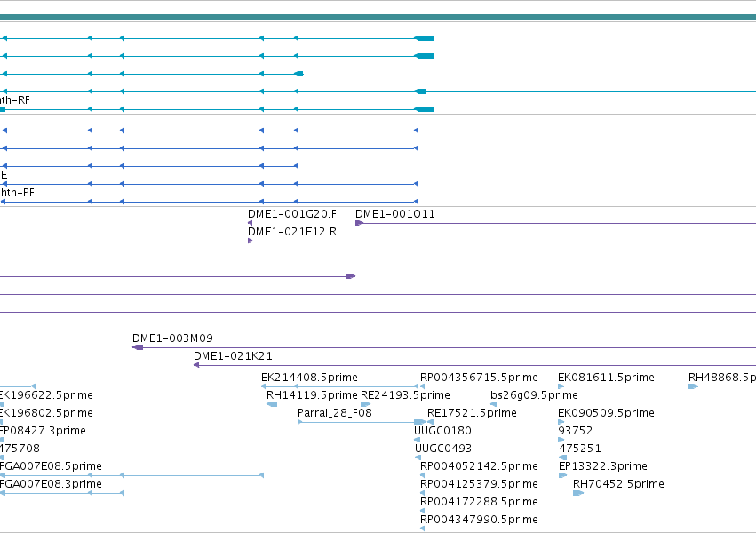Select the DME1-001G20.F feature label
Image resolution: width=756 pixels, height=533 pixels.
pyautogui.click(x=292, y=214)
